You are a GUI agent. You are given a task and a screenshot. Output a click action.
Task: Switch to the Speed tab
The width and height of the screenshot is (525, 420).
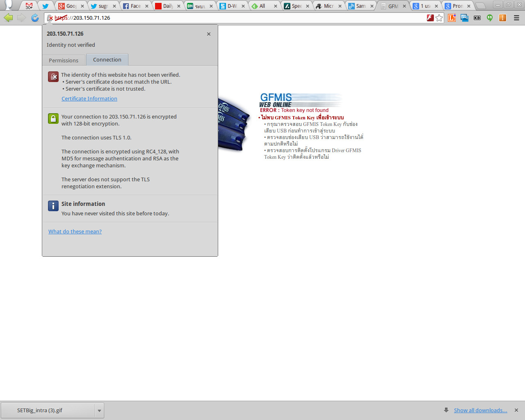(296, 6)
